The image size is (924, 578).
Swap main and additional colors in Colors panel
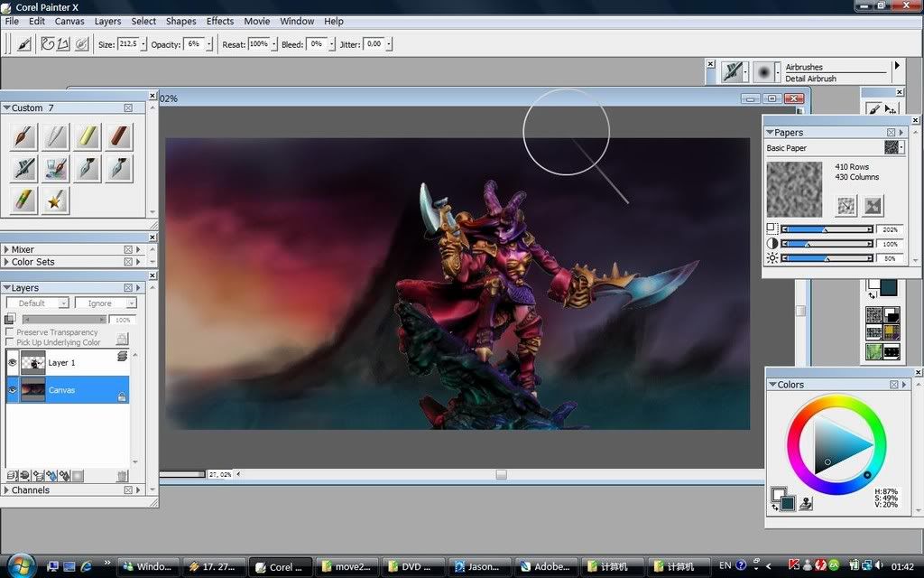(x=775, y=508)
